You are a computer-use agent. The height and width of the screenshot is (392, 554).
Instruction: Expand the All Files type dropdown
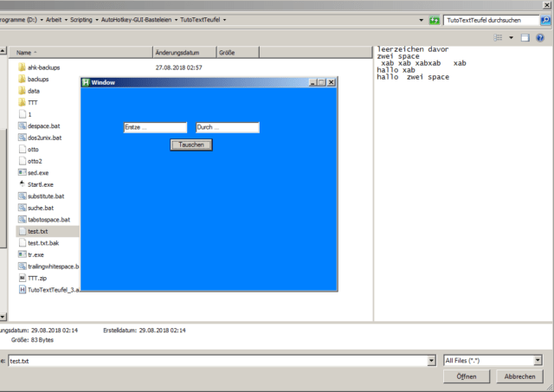click(538, 360)
